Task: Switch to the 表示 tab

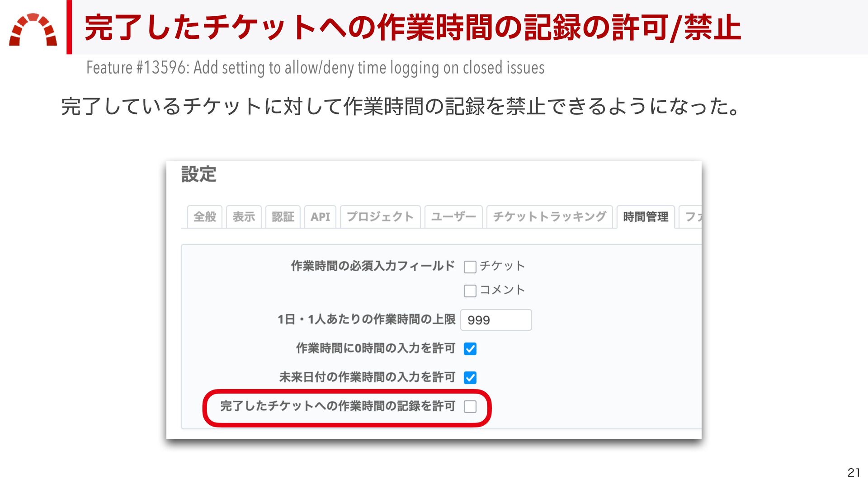Action: tap(244, 217)
